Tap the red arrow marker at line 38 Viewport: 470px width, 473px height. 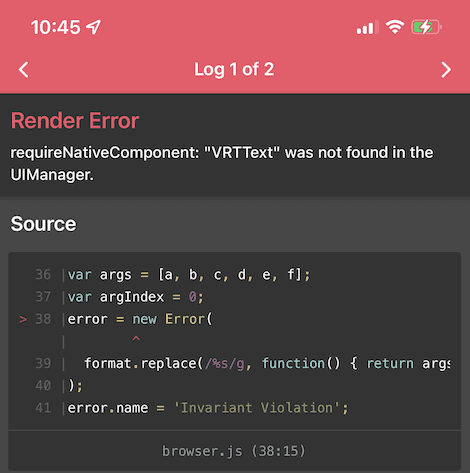(x=23, y=319)
